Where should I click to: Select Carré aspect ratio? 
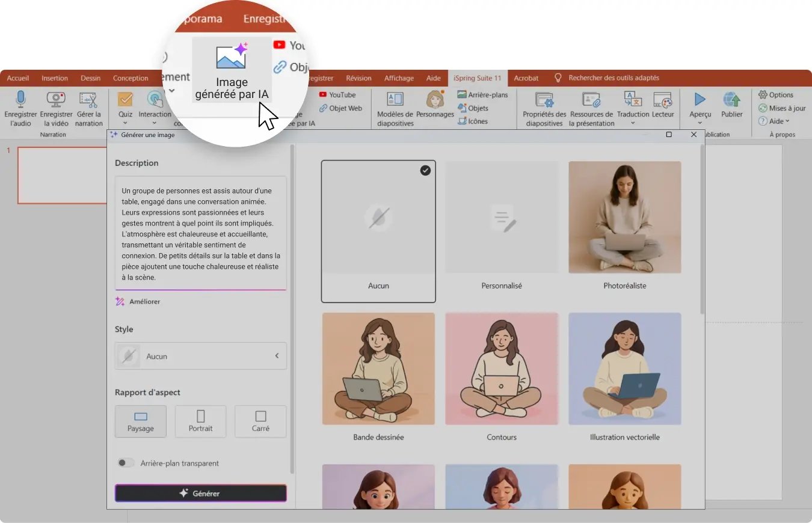click(260, 421)
